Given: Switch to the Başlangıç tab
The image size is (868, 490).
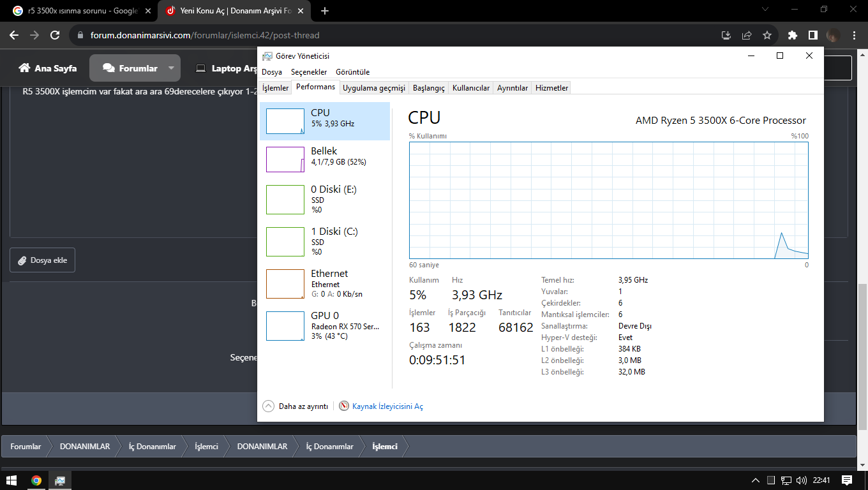Looking at the screenshot, I should (429, 88).
